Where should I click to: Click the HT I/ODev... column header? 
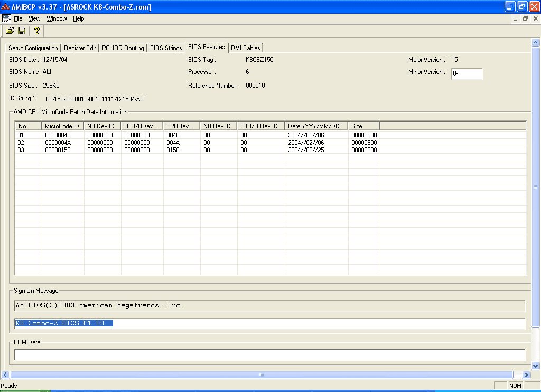tap(142, 126)
